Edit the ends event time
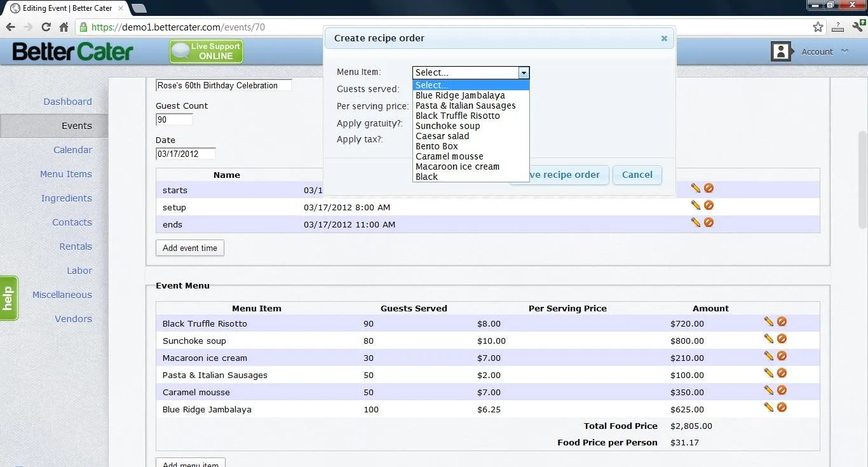868x467 pixels. (696, 222)
